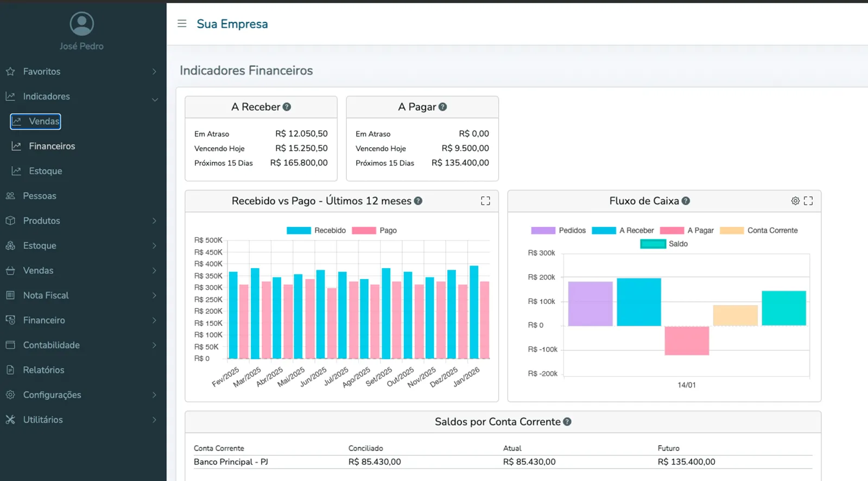Open the A Receber help icon
The width and height of the screenshot is (868, 481).
click(x=287, y=107)
